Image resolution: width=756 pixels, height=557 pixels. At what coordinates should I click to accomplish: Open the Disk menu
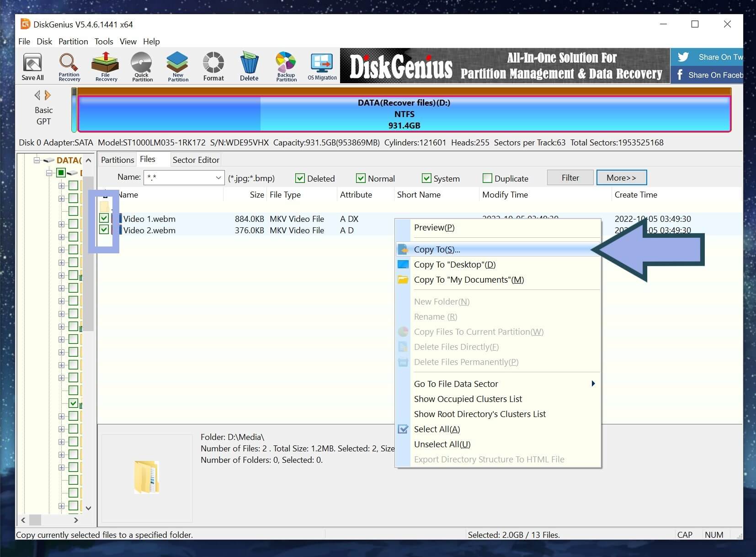click(44, 42)
